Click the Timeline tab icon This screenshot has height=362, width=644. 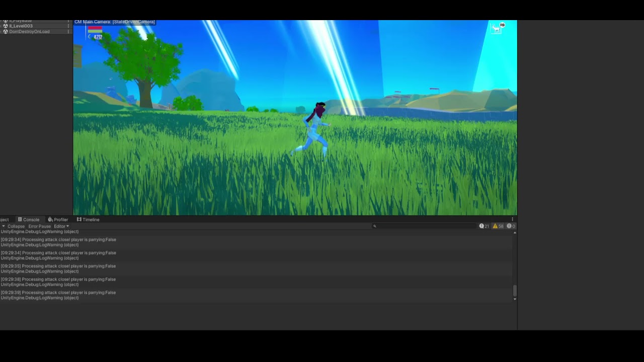[x=79, y=220]
